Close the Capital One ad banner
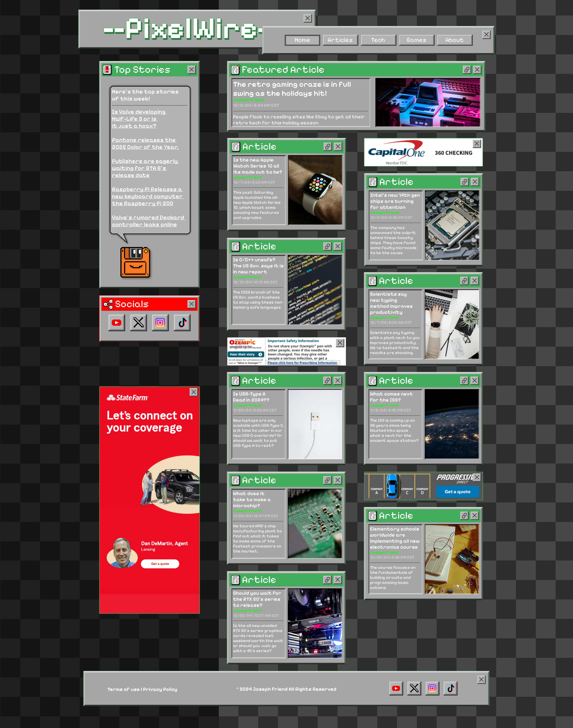 (477, 144)
